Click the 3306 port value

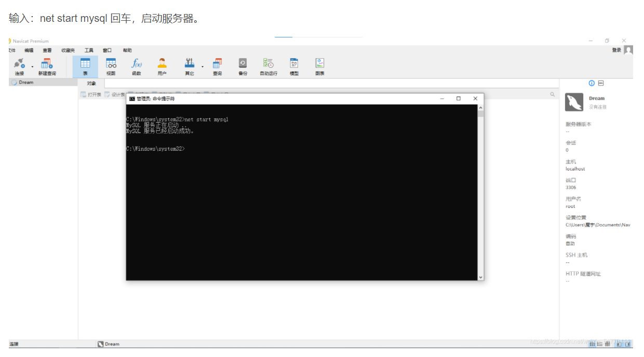(571, 188)
